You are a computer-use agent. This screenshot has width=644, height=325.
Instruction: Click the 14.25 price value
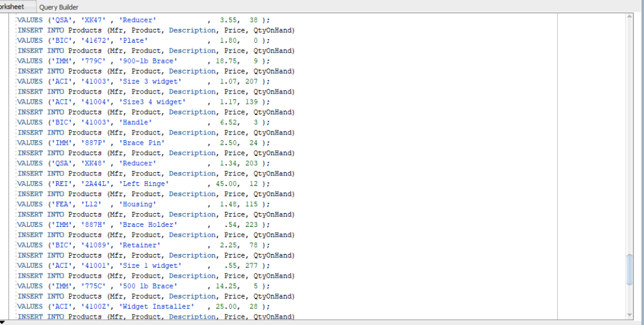coord(226,287)
